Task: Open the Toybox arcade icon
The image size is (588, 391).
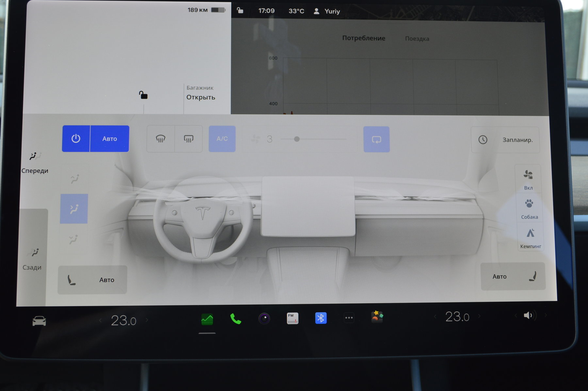Action: [x=377, y=317]
